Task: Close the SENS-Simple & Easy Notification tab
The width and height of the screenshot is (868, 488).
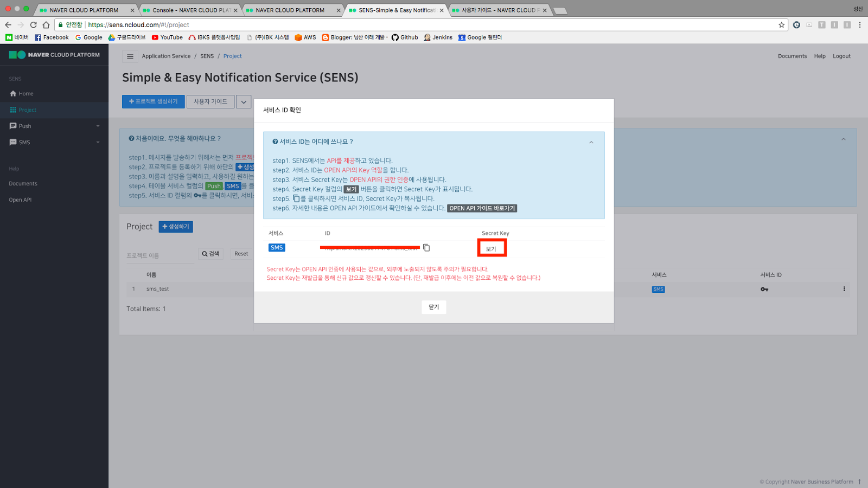Action: point(442,10)
